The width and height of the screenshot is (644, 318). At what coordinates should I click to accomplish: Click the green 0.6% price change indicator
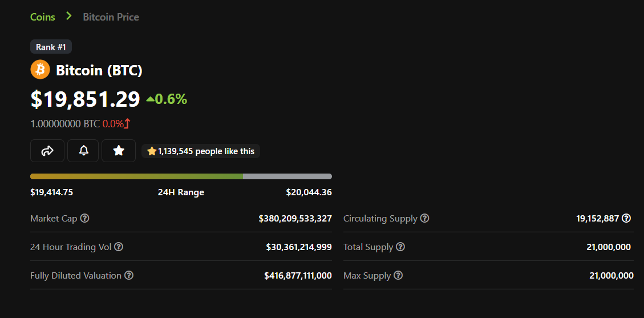[167, 99]
